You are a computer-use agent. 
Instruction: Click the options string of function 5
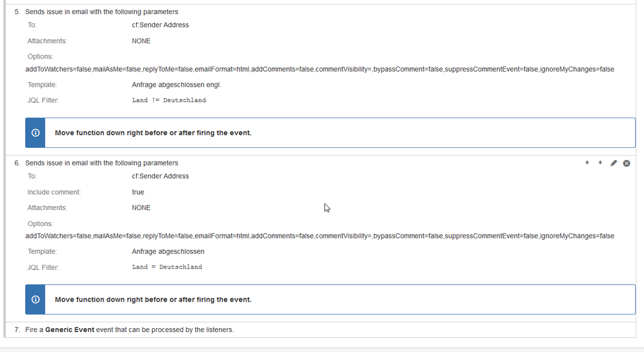pyautogui.click(x=319, y=69)
